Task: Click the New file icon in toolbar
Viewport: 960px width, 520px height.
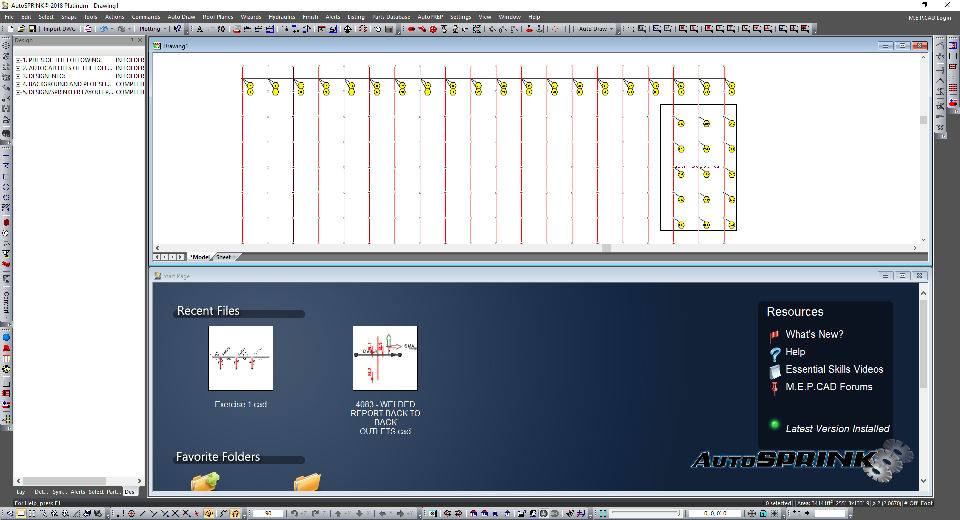Action: click(10, 29)
